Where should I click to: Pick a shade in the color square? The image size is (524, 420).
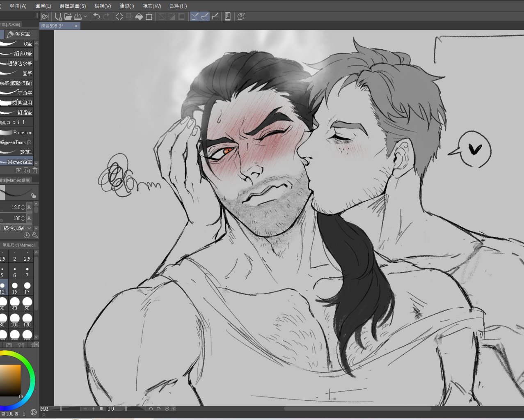pos(10,381)
